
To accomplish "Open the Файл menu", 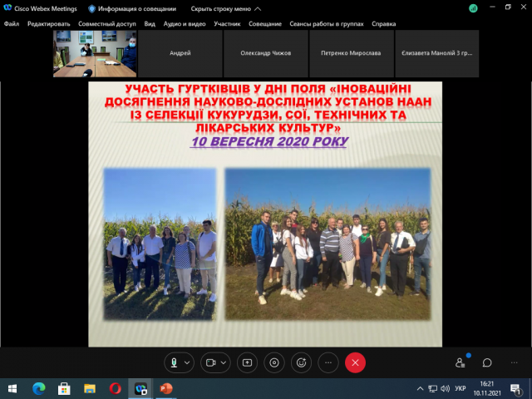I will pyautogui.click(x=12, y=24).
